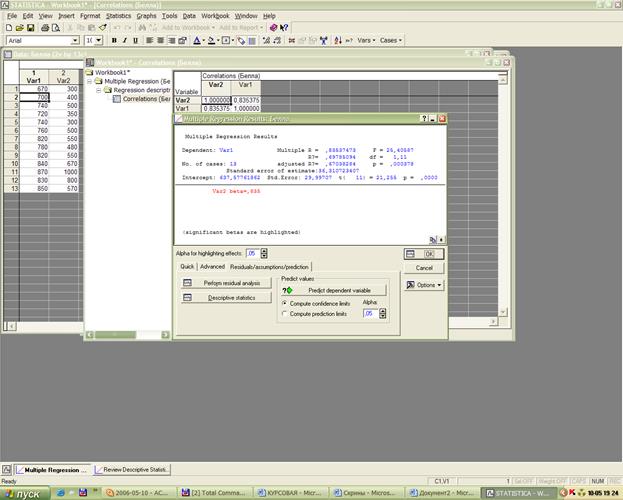Viewport: 623px width, 500px height.
Task: Click the format painter brush icon
Action: click(x=103, y=27)
